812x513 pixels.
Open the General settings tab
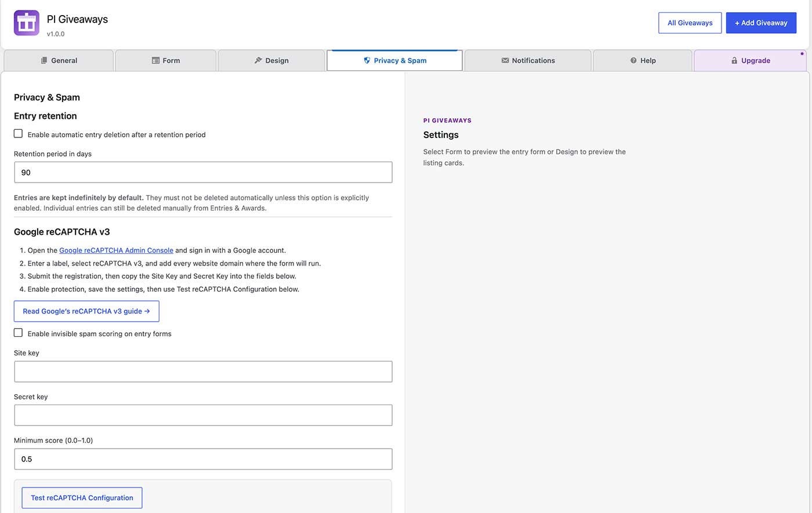click(x=59, y=60)
